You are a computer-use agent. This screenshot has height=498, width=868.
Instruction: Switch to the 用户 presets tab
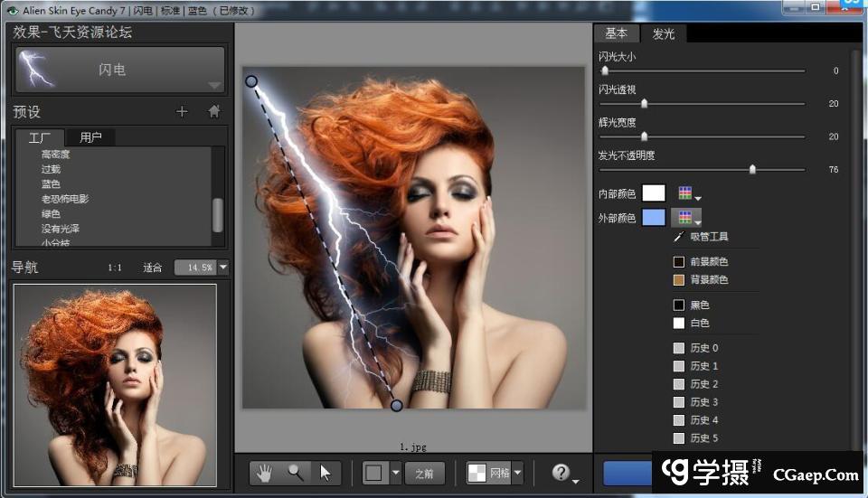click(x=90, y=137)
